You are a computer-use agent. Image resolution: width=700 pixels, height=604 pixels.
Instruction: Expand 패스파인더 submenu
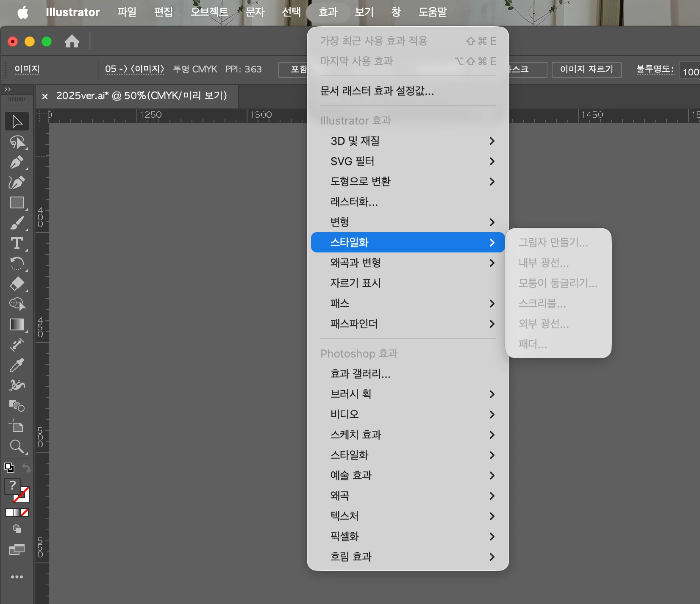pyautogui.click(x=408, y=324)
